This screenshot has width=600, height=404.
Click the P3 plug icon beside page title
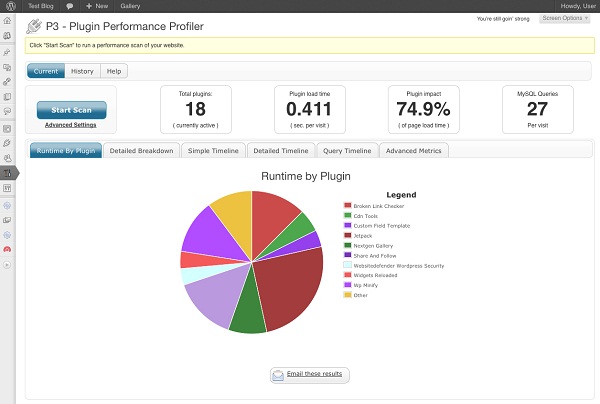pos(34,25)
